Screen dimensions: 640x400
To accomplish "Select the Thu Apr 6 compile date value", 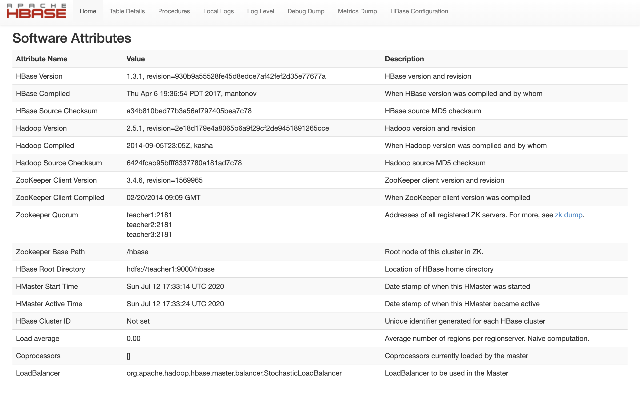I will tap(191, 93).
